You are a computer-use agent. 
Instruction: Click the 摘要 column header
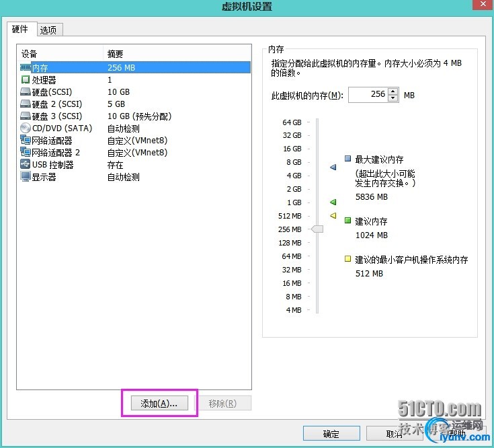[x=177, y=53]
